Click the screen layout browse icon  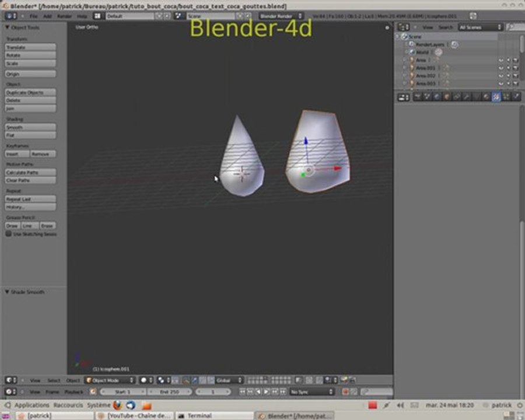pyautogui.click(x=97, y=16)
